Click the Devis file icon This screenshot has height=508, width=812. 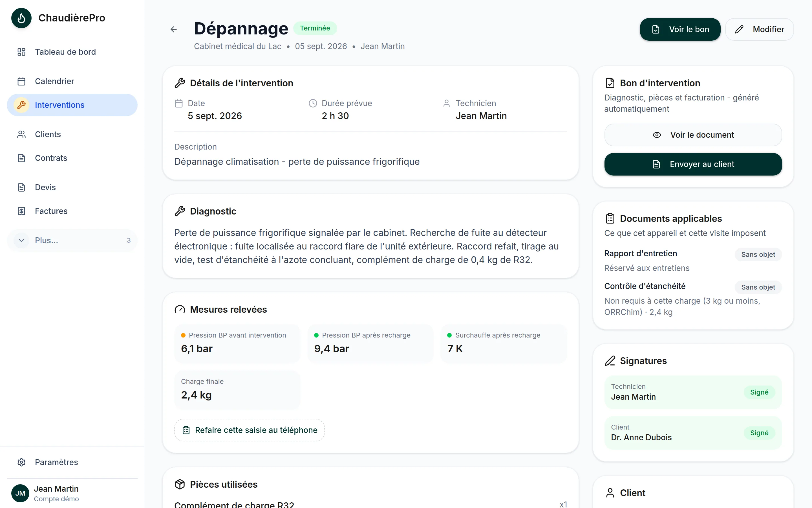(21, 187)
